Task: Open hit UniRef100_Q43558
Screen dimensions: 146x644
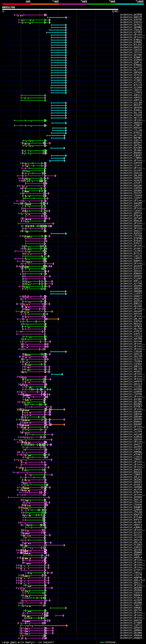Action: [x=131, y=15]
